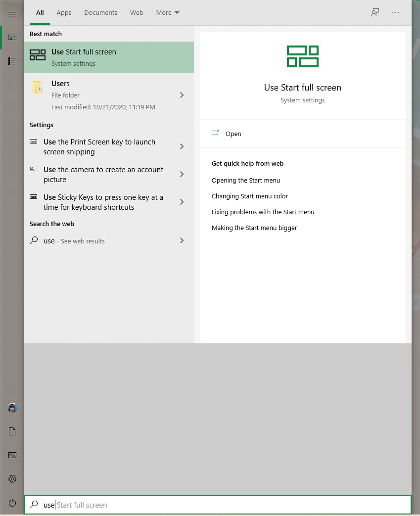Viewport: 420px width, 516px height.
Task: Expand the camera account picture setting arrow
Action: (x=182, y=174)
